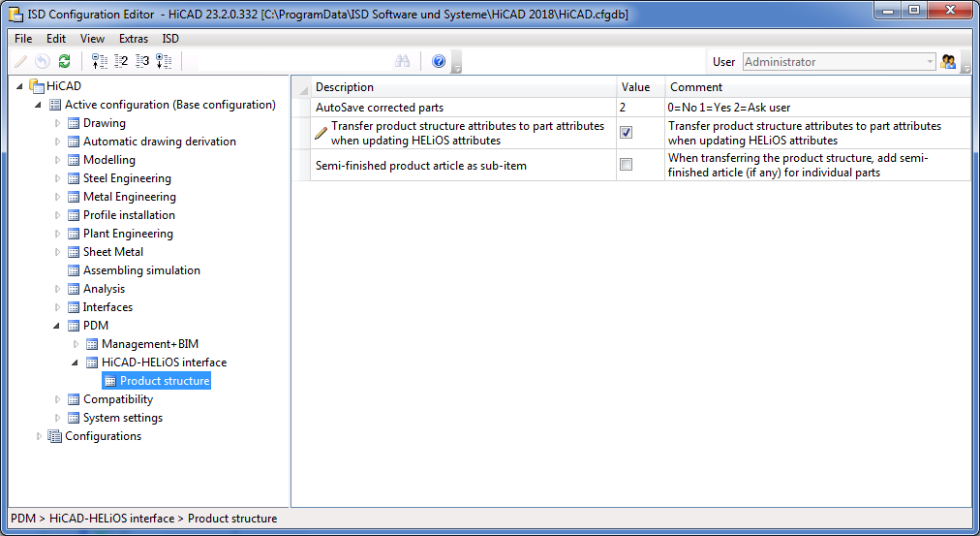The width and height of the screenshot is (980, 536).
Task: Expand the System settings node
Action: click(57, 418)
